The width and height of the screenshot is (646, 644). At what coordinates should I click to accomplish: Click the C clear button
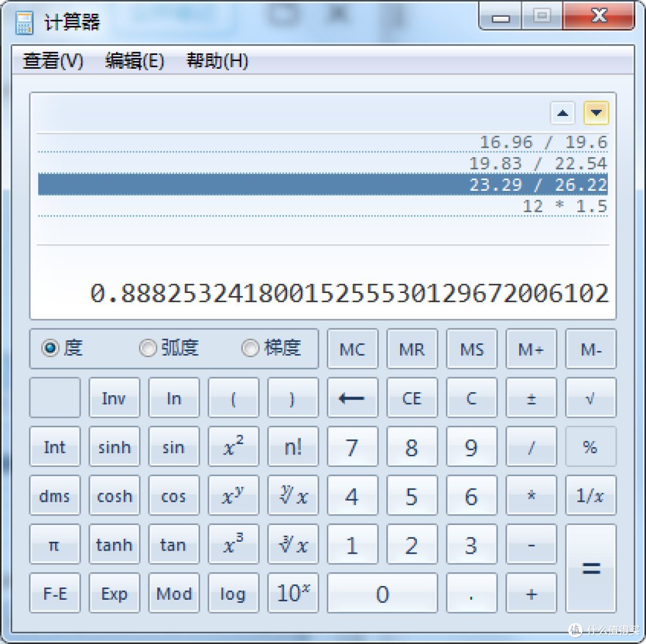coord(471,398)
